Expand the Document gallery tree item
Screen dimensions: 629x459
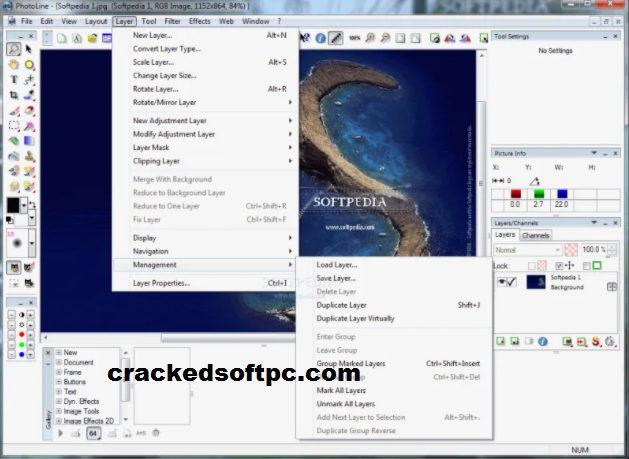(x=59, y=362)
